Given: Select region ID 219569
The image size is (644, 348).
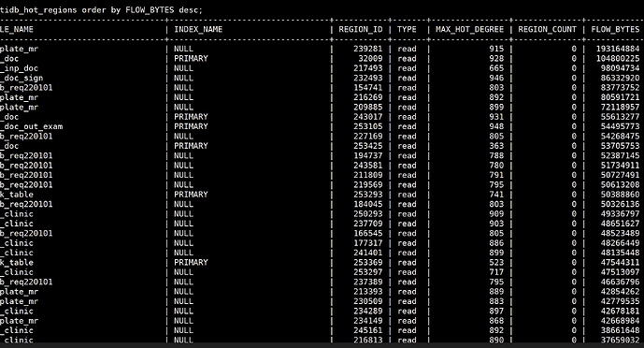Looking at the screenshot, I should (x=368, y=185).
